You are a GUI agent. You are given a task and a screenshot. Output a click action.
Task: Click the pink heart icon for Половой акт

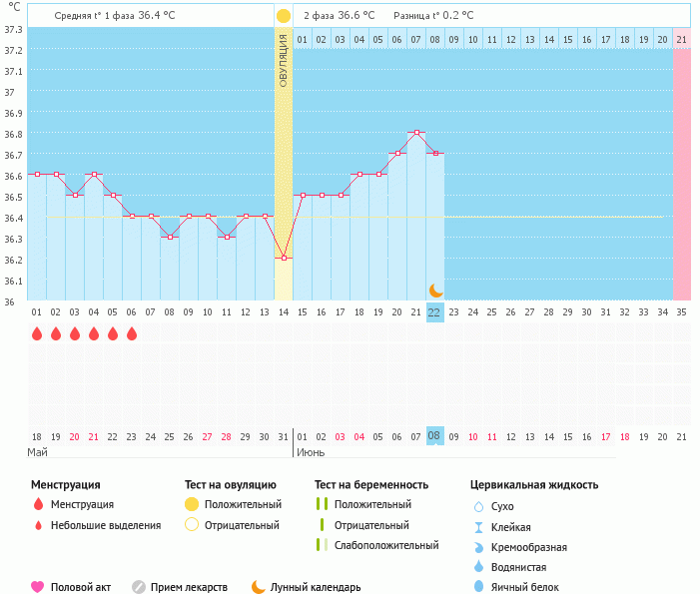[38, 587]
